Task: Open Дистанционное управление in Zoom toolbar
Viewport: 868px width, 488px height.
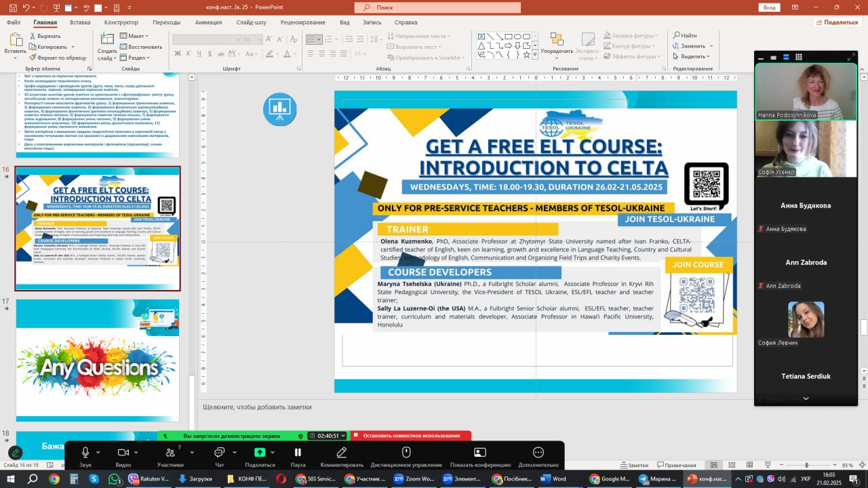Action: (x=406, y=456)
